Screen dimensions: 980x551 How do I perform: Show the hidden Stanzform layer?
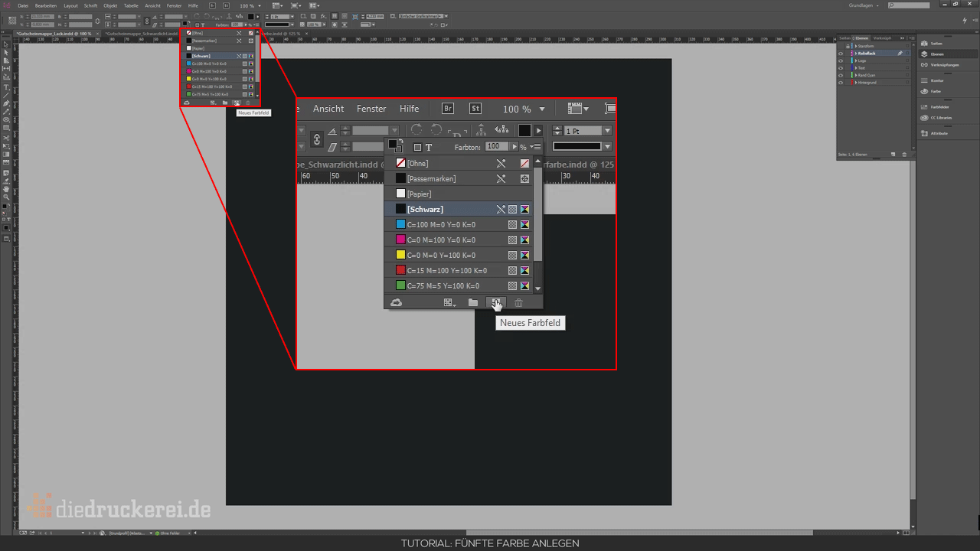841,46
